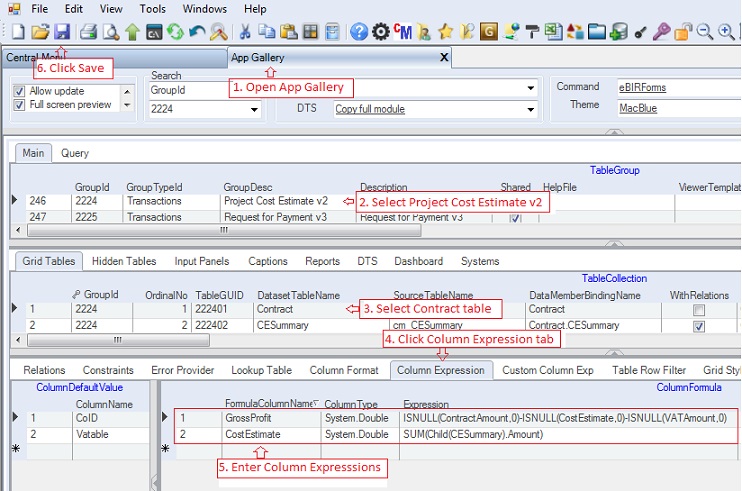Click the GroupId search field
This screenshot has width=742, height=491.
tap(189, 90)
